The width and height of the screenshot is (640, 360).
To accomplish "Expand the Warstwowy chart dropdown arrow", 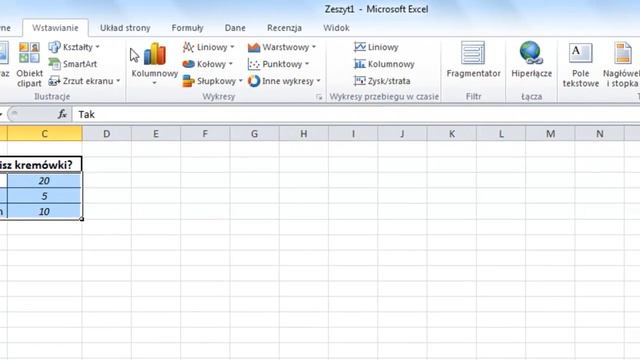I will 314,47.
